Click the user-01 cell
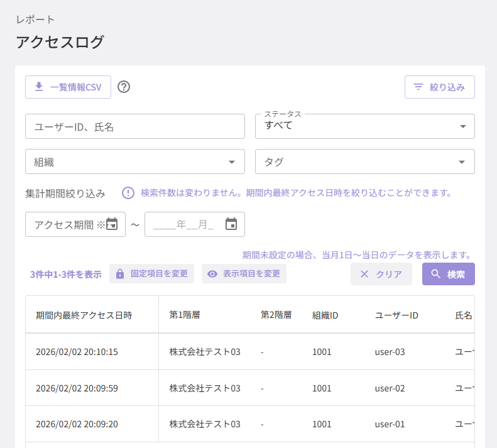The height and width of the screenshot is (448, 497). (390, 424)
